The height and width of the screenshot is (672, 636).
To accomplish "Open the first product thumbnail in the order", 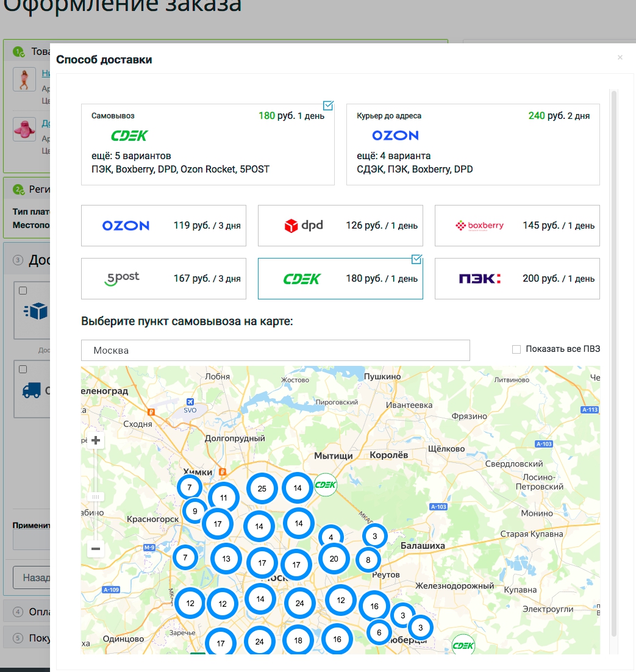I will pos(24,79).
